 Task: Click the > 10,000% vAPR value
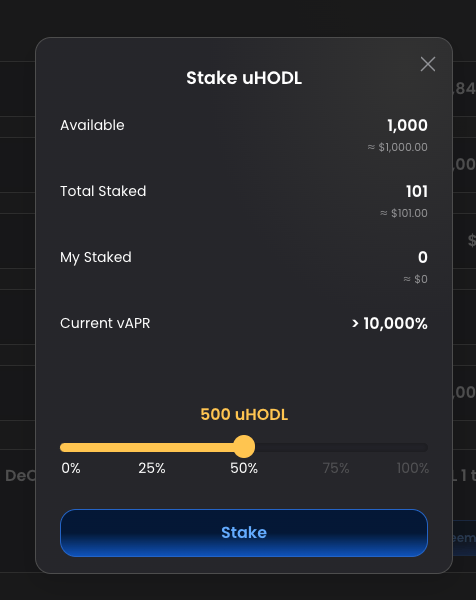coord(390,323)
